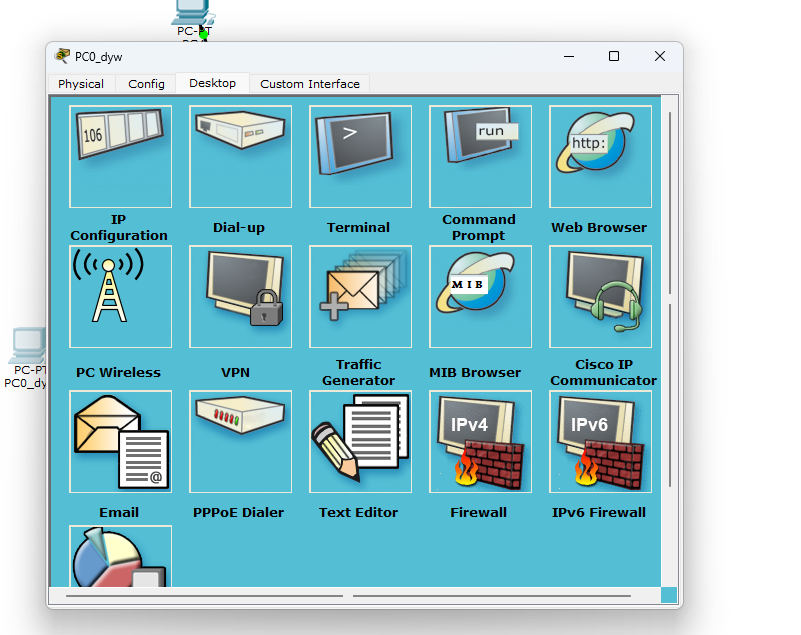Click the horizontal scrollbar left segment
This screenshot has height=635, width=801.
coord(204,596)
